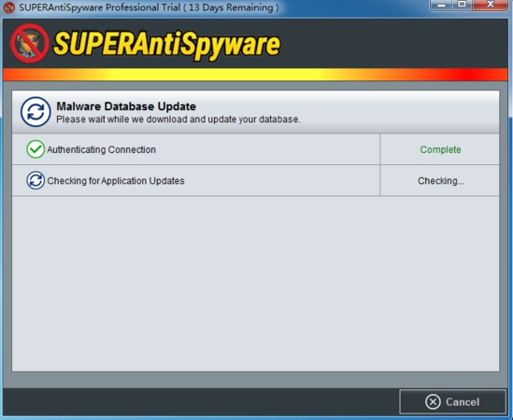Click the green checkmark beside Authenticating Connection
Viewport: 513px width, 420px height.
36,149
